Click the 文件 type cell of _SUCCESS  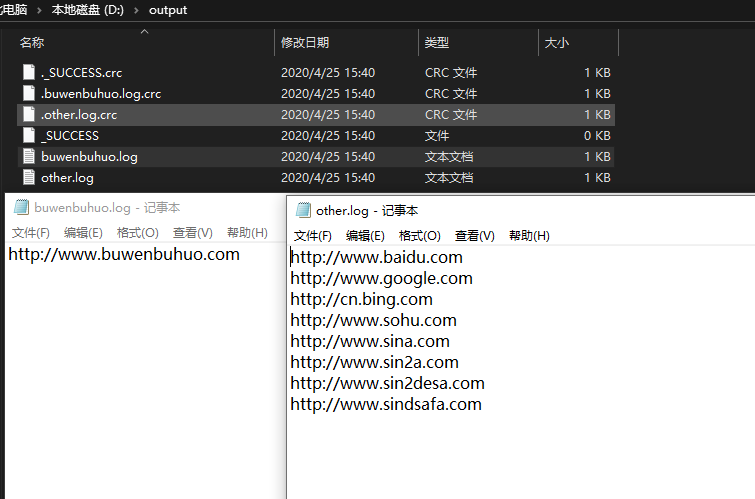click(436, 135)
